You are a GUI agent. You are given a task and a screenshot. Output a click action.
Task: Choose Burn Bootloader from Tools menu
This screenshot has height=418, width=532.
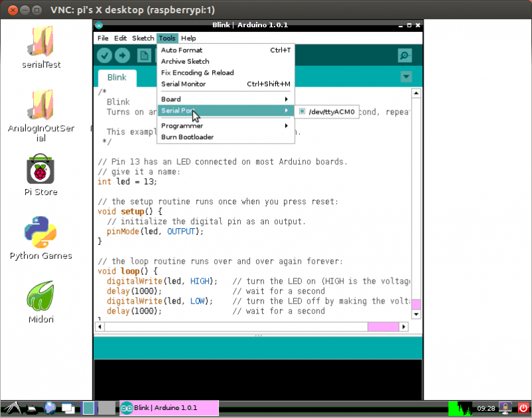pyautogui.click(x=225, y=137)
